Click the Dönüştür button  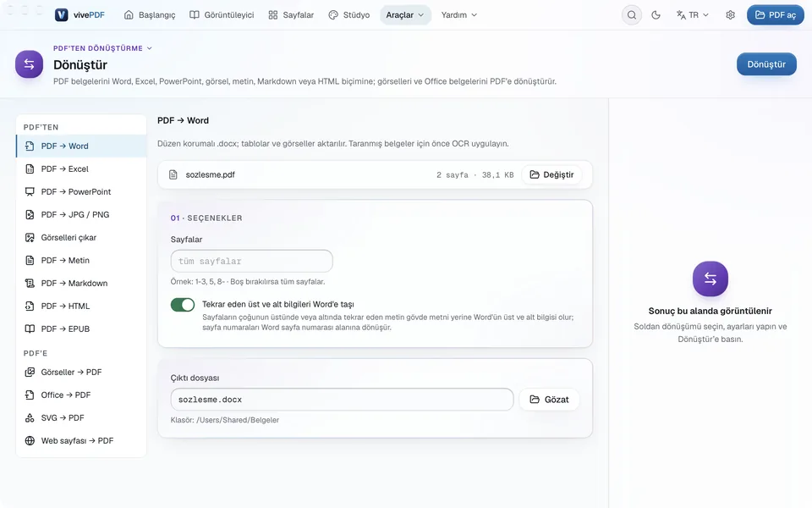766,64
